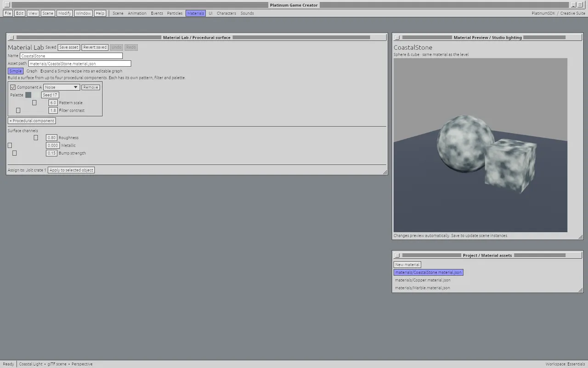Click the Material Preview panel close box
This screenshot has height=368, width=588.
pos(397,37)
